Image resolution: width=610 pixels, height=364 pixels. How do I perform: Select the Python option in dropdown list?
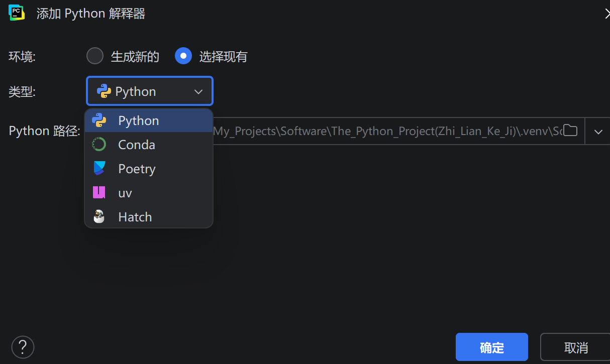[x=149, y=120]
